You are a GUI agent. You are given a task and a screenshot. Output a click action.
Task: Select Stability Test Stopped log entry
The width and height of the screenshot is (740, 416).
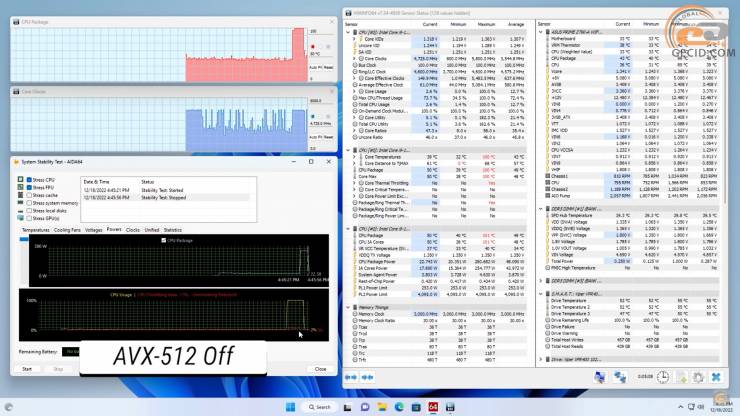pos(168,198)
